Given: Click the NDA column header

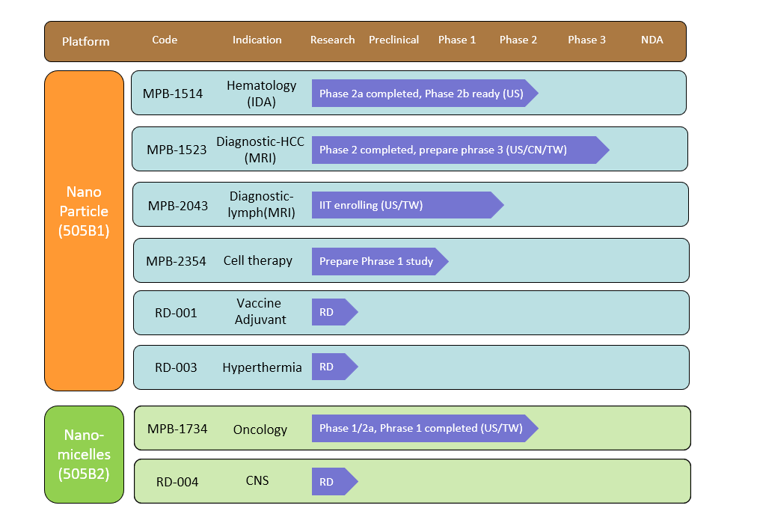Looking at the screenshot, I should pos(652,40).
